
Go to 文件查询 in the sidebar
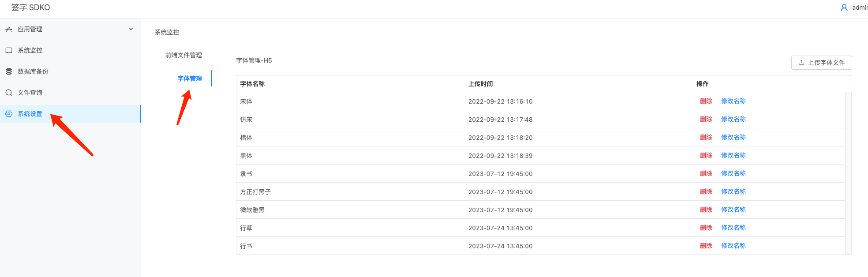pos(30,93)
